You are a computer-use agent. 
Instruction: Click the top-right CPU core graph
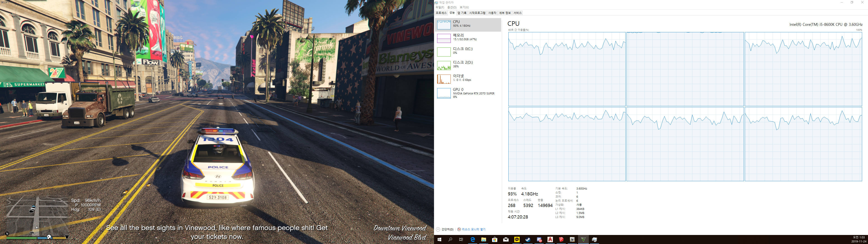(803, 69)
